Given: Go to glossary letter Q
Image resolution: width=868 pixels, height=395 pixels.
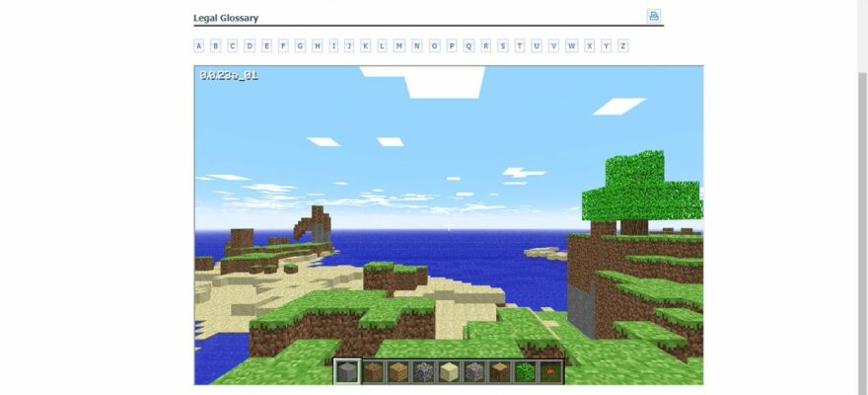Looking at the screenshot, I should tap(469, 46).
